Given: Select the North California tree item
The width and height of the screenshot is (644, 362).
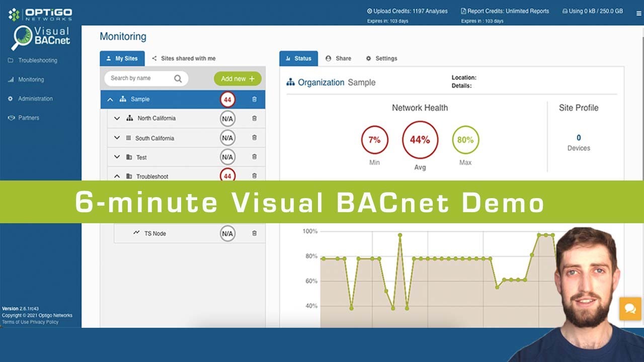Looking at the screenshot, I should [x=186, y=119].
